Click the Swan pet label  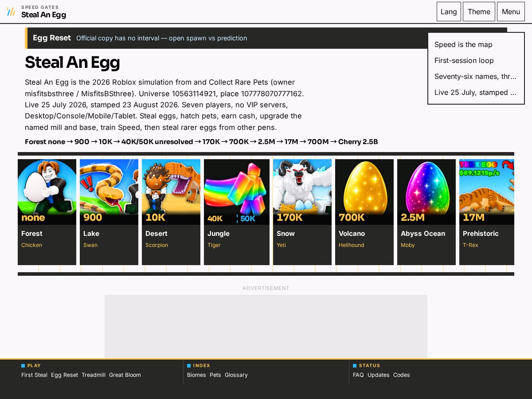point(90,245)
